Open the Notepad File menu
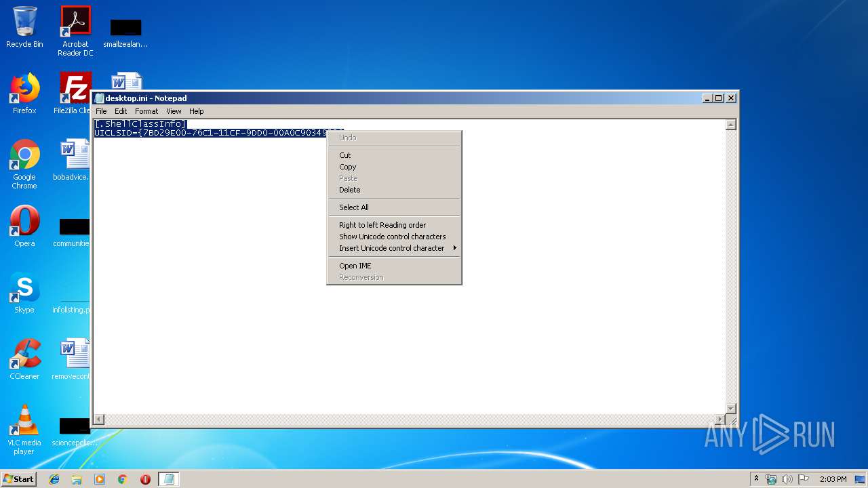868x488 pixels. (101, 111)
